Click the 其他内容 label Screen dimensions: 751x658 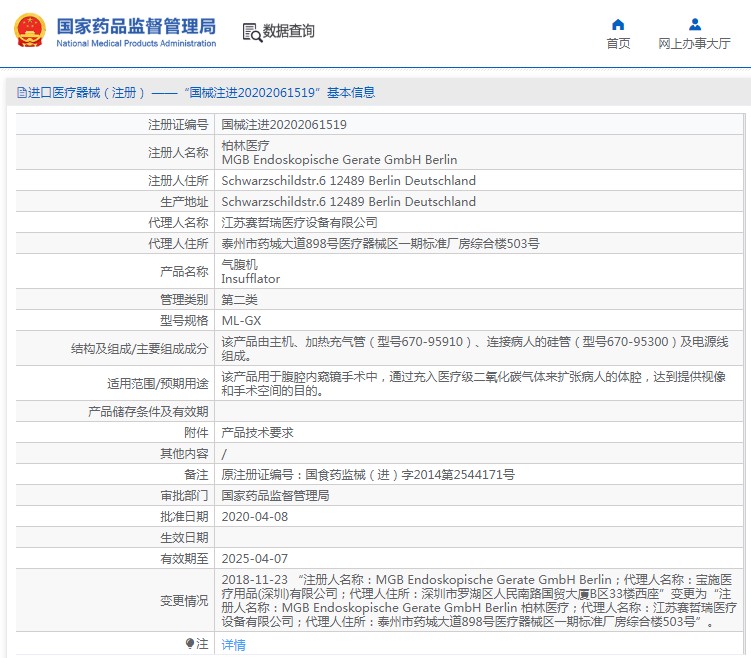pos(184,454)
